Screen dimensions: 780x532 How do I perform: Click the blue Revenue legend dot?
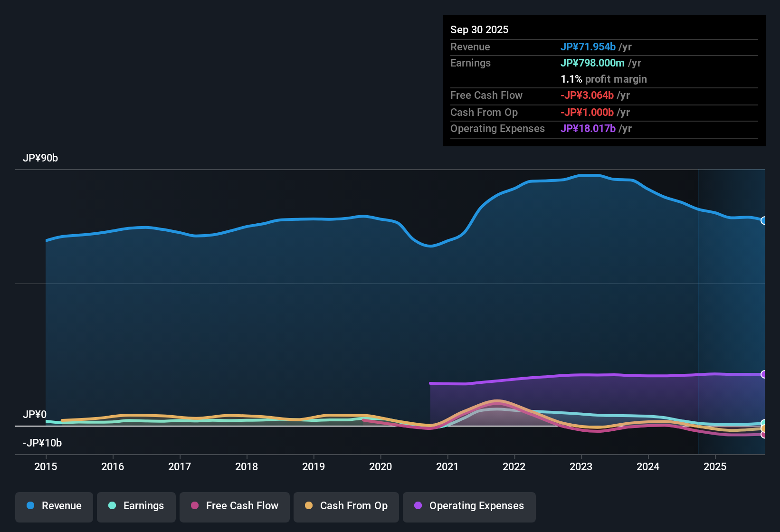[30, 506]
